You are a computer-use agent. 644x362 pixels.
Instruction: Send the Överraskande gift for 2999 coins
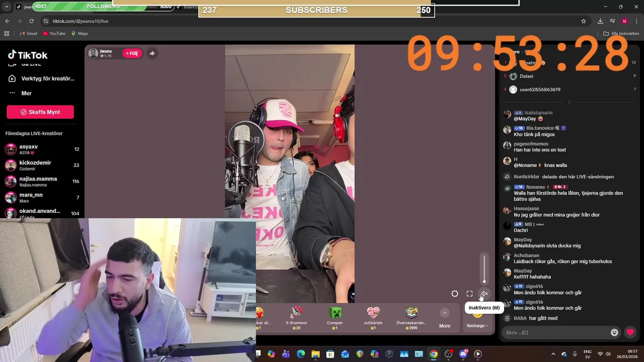[x=412, y=317]
